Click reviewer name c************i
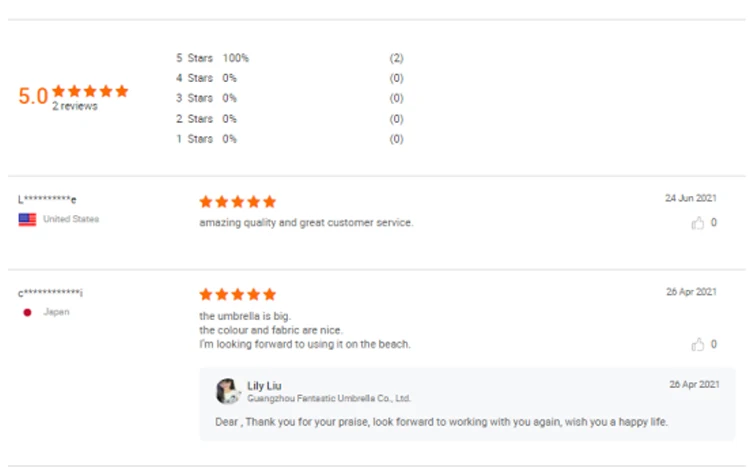 coord(50,293)
